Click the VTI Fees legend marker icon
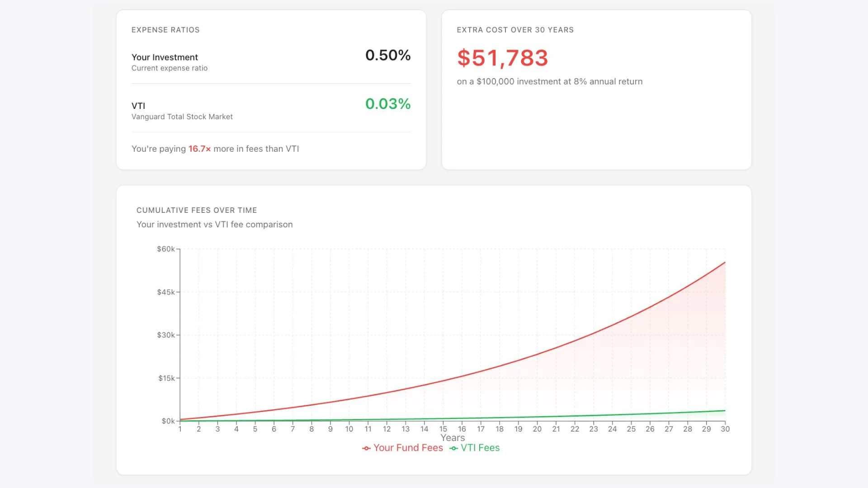The height and width of the screenshot is (488, 868). coord(453,448)
